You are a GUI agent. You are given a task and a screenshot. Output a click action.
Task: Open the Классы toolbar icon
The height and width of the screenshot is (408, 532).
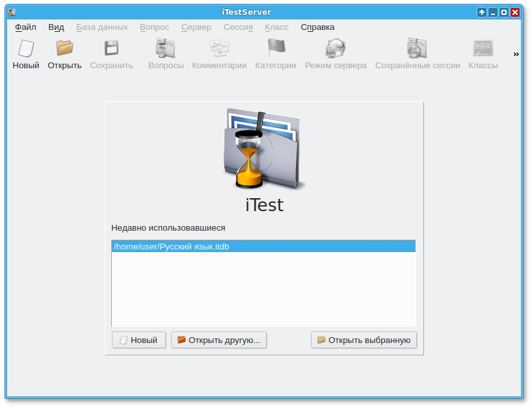coord(483,48)
